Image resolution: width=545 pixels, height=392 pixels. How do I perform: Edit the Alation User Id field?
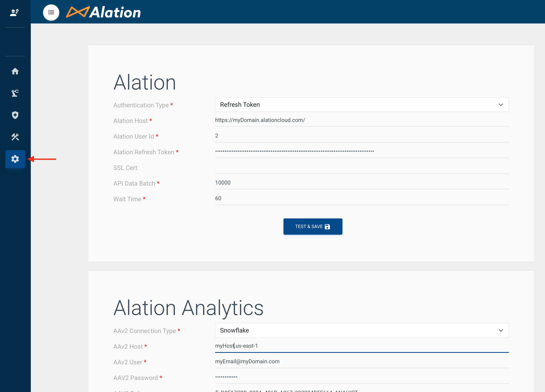pyautogui.click(x=362, y=136)
